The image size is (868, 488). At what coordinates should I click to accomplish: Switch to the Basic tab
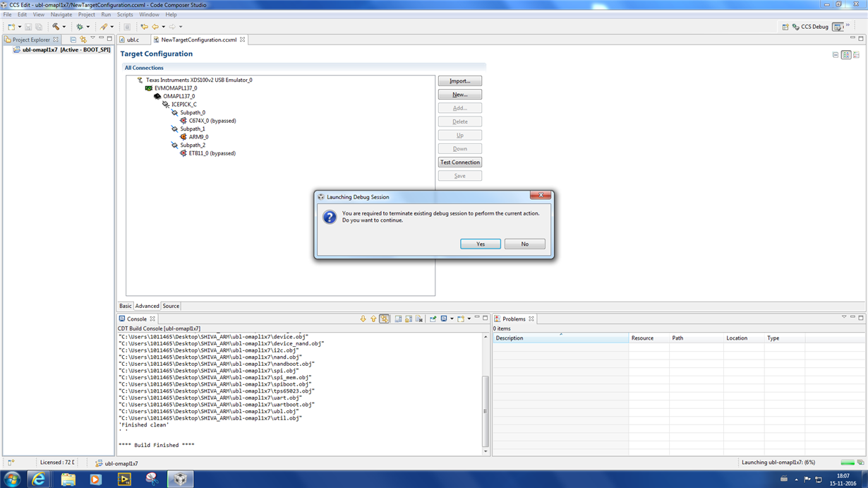125,306
